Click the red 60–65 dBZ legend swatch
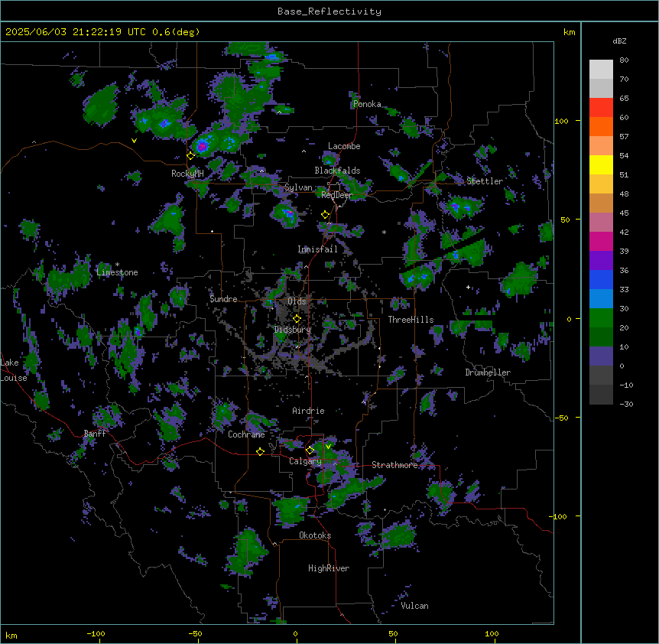 click(x=601, y=108)
